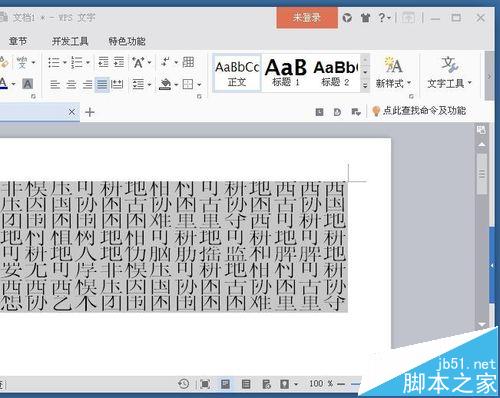Open the help question mark menu

384,17
